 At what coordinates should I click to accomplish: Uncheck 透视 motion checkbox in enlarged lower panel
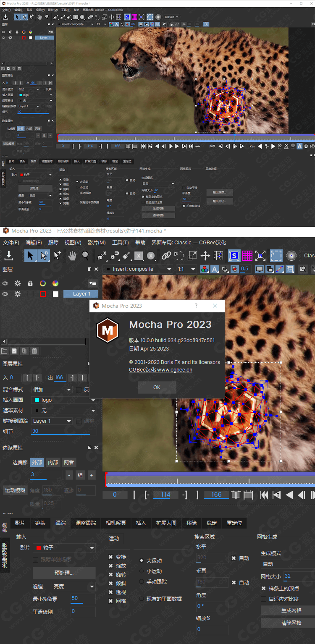(x=111, y=592)
